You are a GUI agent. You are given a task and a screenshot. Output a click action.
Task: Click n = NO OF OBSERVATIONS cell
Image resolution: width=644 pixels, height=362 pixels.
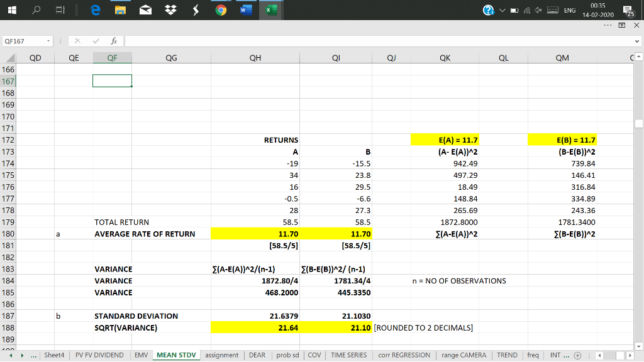coord(459,281)
